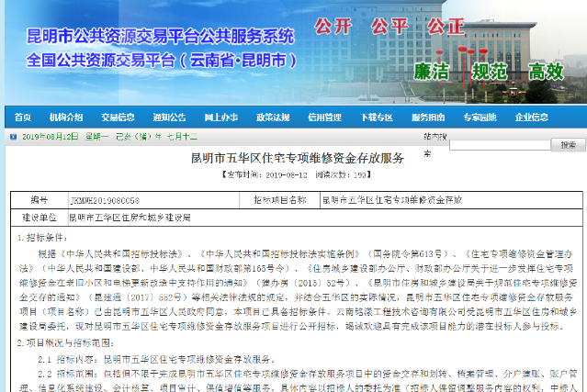Select 通知公告 from the navigation bar
Image resolution: width=587 pixels, height=392 pixels.
169,118
